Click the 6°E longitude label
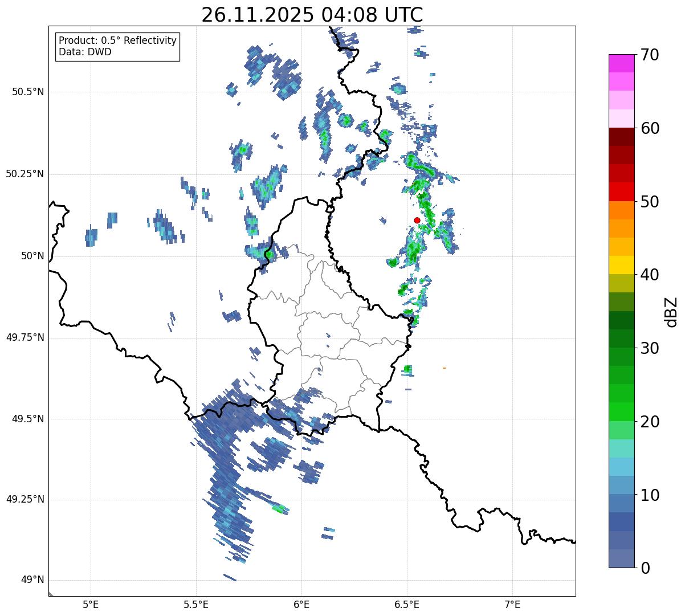 pyautogui.click(x=301, y=605)
